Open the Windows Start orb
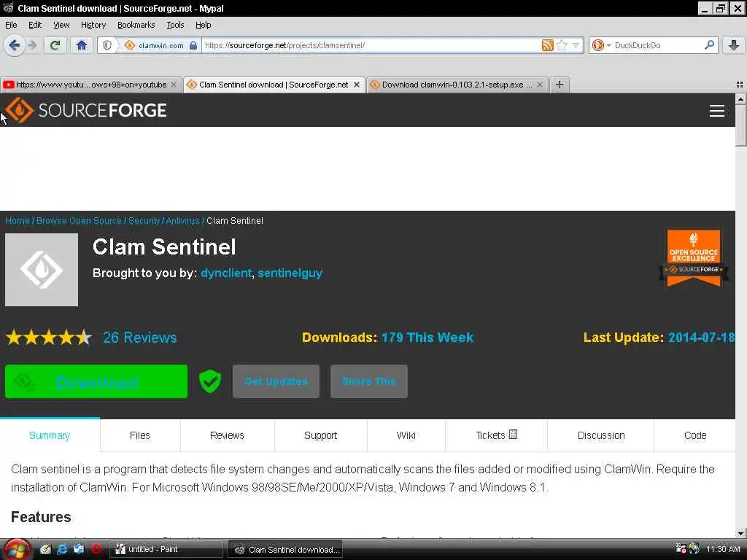This screenshot has width=747, height=560. [18, 550]
